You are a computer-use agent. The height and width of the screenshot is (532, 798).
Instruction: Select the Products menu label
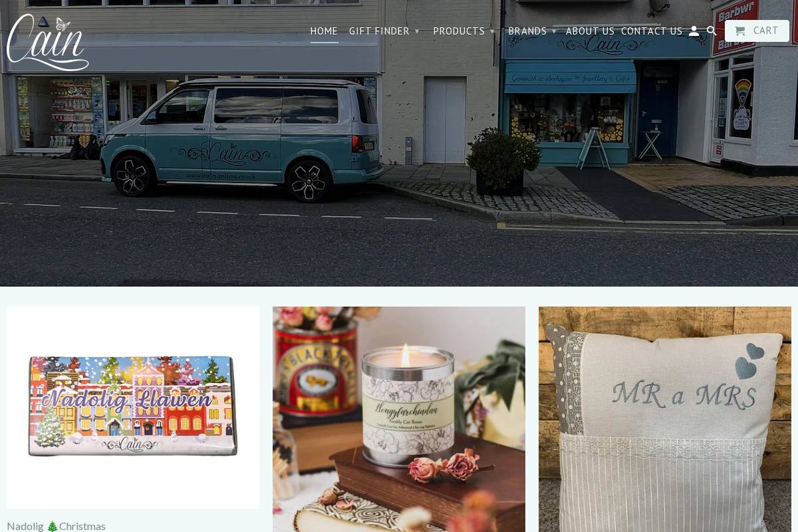[459, 31]
